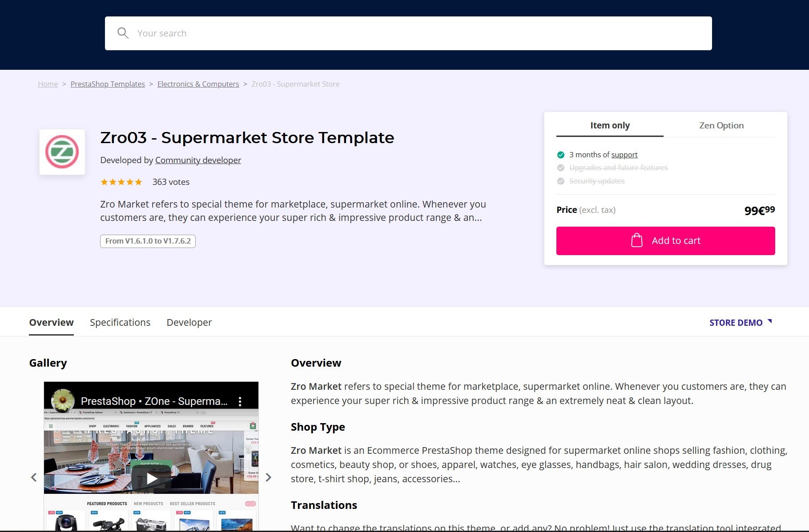Open the Community developer link
Viewport: 809px width, 532px height.
198,160
